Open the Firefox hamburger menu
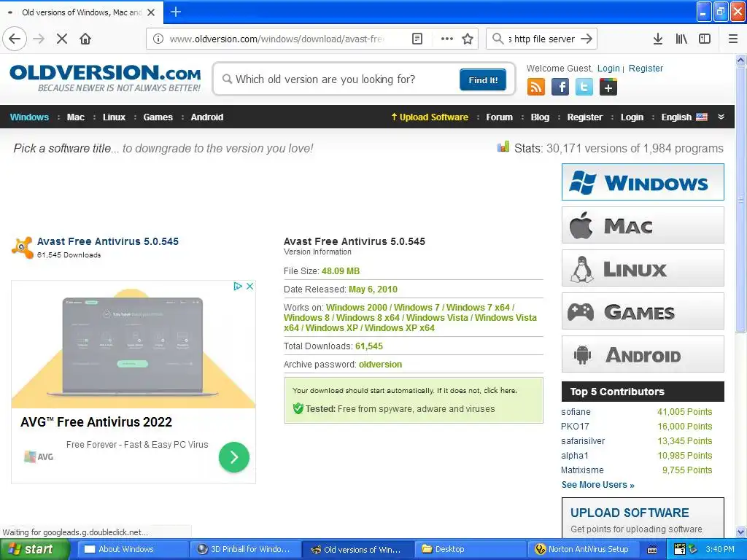 point(733,39)
